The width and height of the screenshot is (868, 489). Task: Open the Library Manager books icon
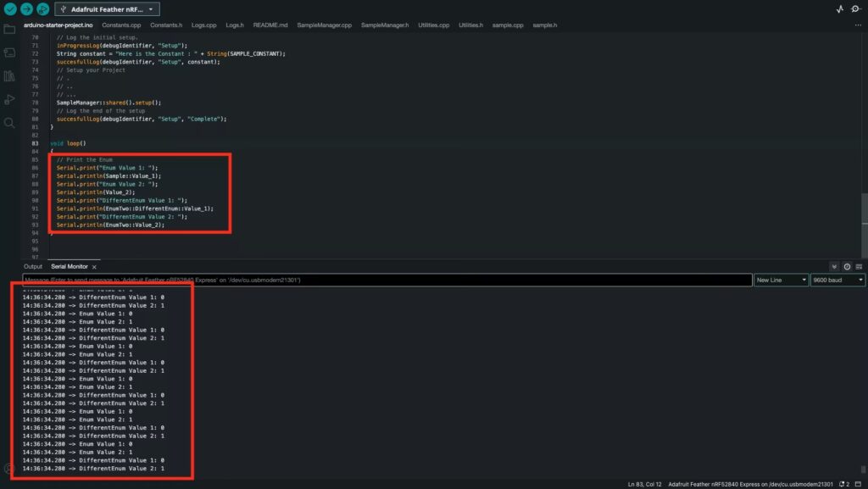tap(10, 76)
